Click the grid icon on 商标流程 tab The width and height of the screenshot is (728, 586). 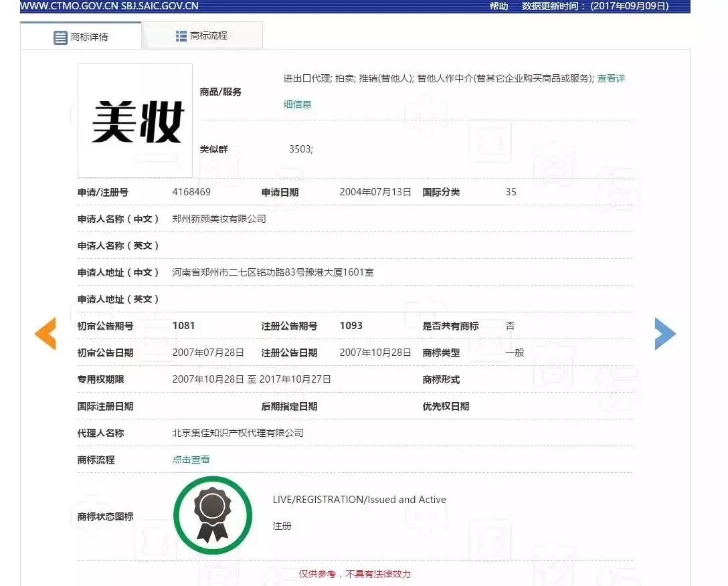click(x=181, y=36)
